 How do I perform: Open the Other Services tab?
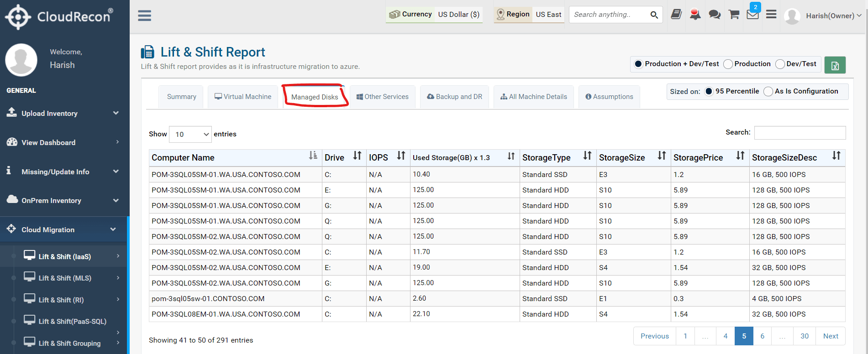point(383,97)
